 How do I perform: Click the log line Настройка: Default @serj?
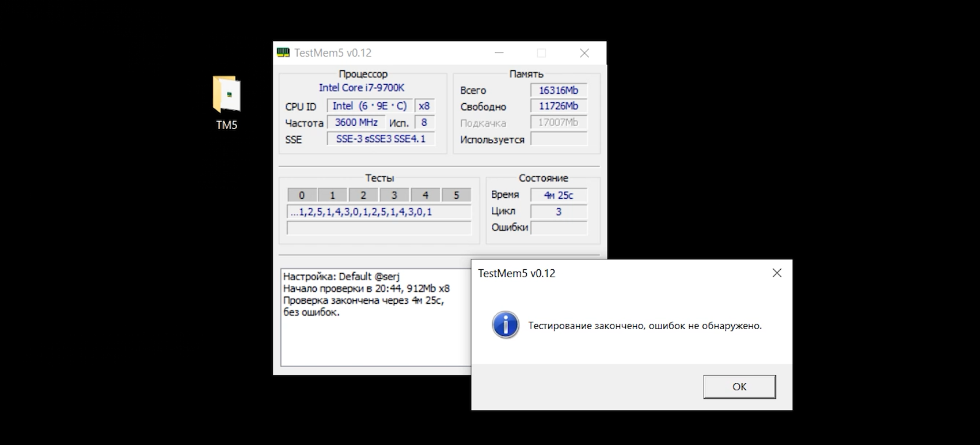click(x=341, y=277)
